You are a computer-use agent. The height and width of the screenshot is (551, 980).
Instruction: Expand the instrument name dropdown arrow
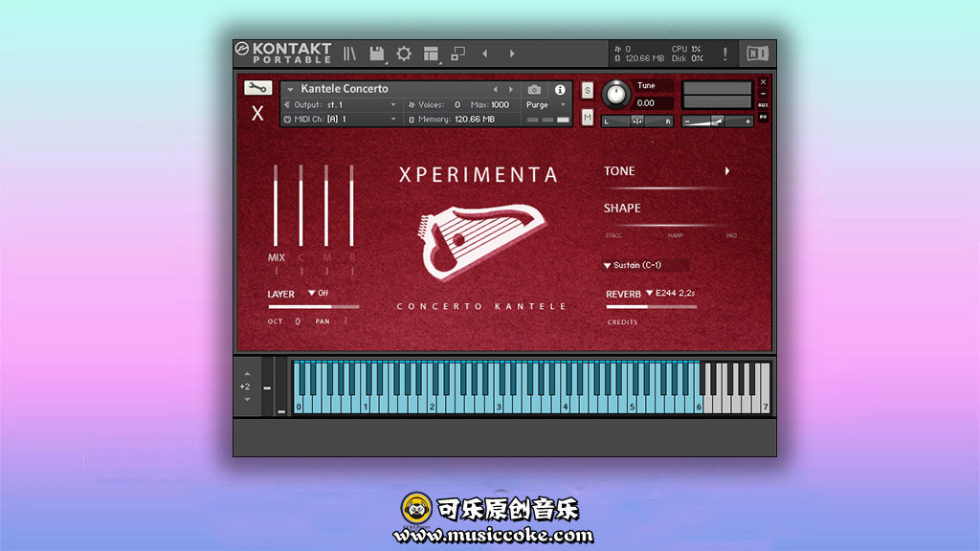coord(291,89)
